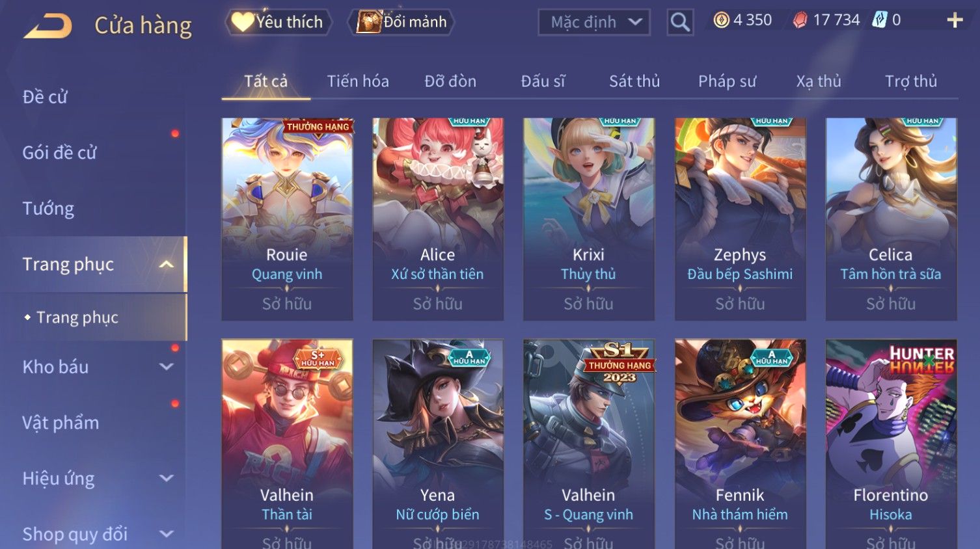Click the red gem currency icon
980x549 pixels.
(800, 20)
